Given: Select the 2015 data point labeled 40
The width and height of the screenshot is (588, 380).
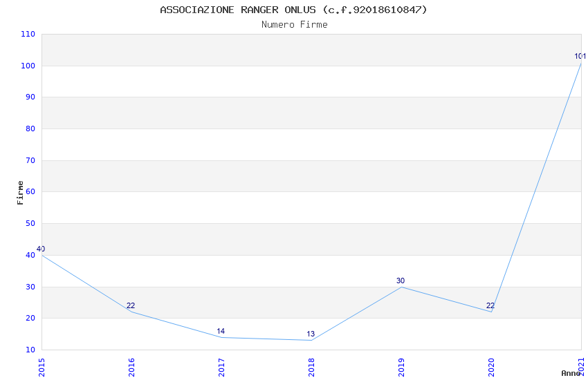Looking at the screenshot, I should 42,256.
